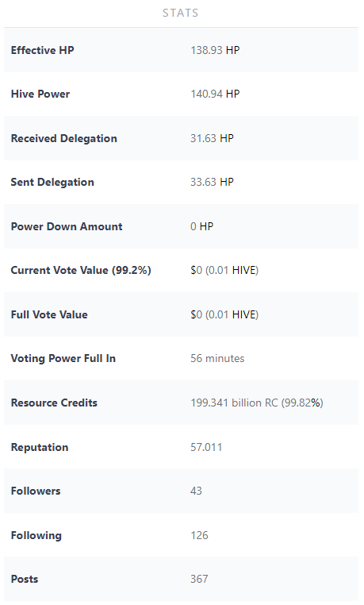Open the Followers count 43
This screenshot has width=364, height=605.
tap(196, 491)
